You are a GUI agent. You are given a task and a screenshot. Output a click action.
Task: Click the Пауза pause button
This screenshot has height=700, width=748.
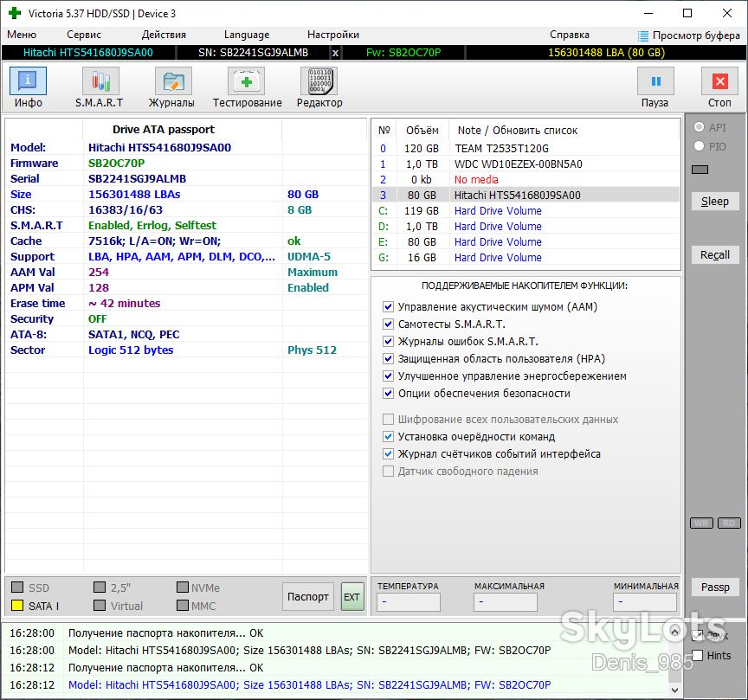tap(655, 87)
